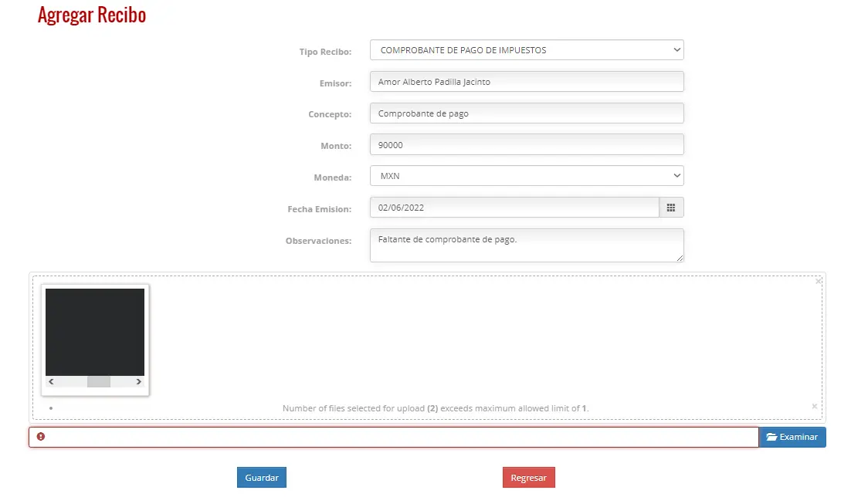Image resolution: width=868 pixels, height=497 pixels.
Task: Click the Examinar browse button
Action: click(792, 437)
